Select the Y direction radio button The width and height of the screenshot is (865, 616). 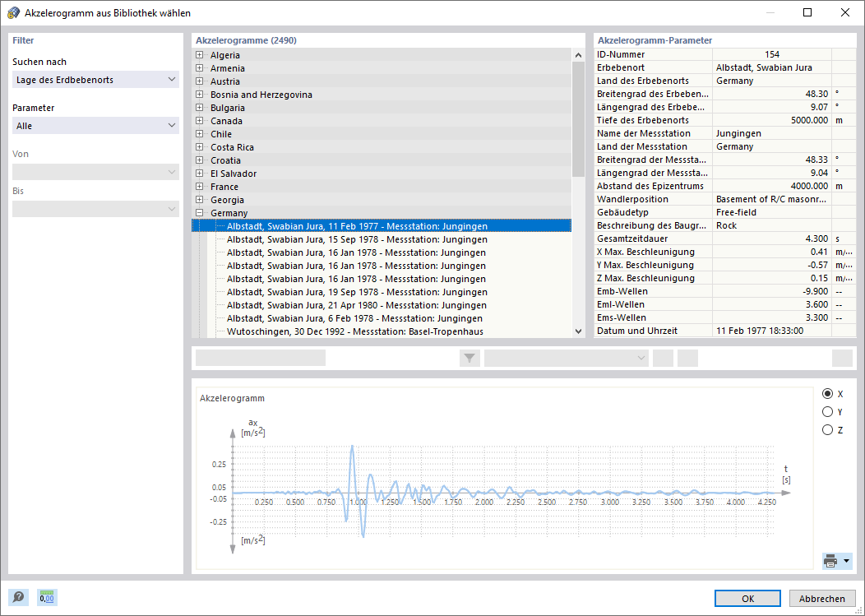827,412
